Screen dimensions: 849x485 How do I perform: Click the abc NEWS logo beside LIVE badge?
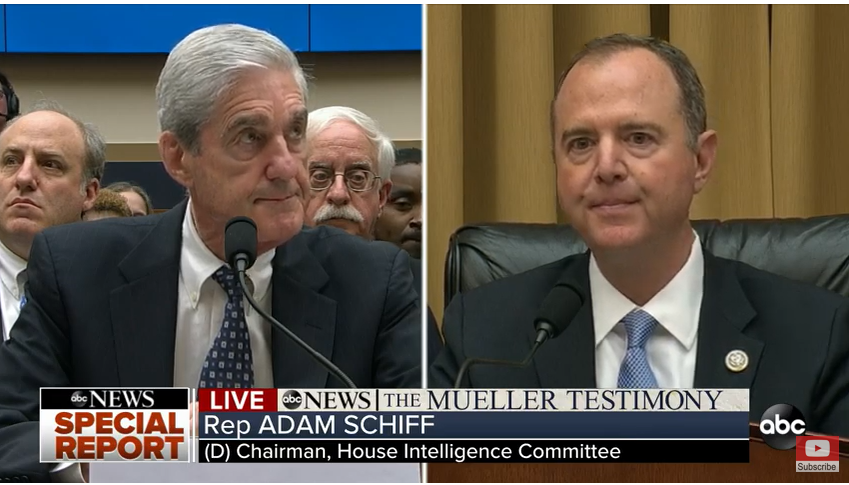click(x=326, y=400)
